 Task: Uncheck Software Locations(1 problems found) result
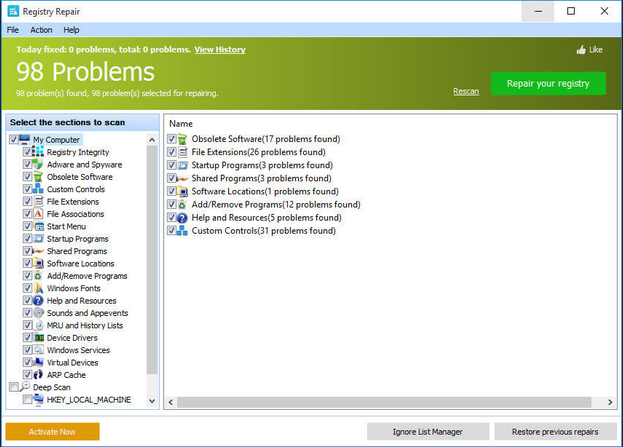(172, 191)
